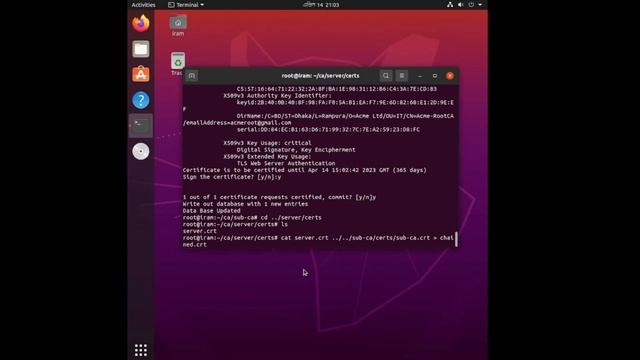Image resolution: width=640 pixels, height=360 pixels.
Task: Open the terminal hamburger menu
Action: tap(402, 76)
